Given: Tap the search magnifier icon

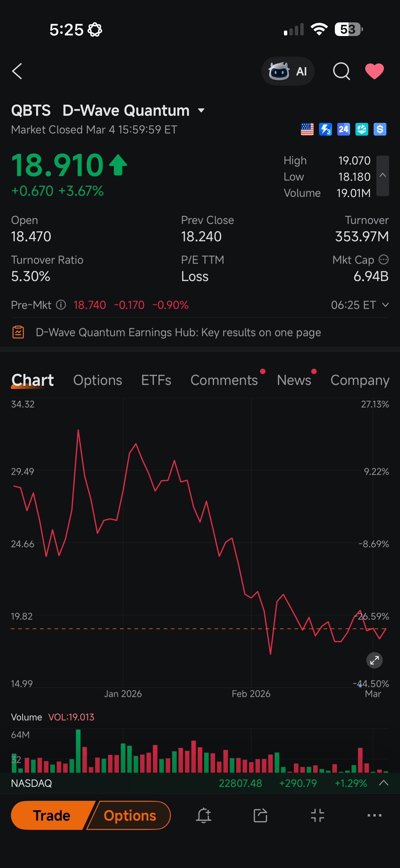Looking at the screenshot, I should pyautogui.click(x=341, y=71).
